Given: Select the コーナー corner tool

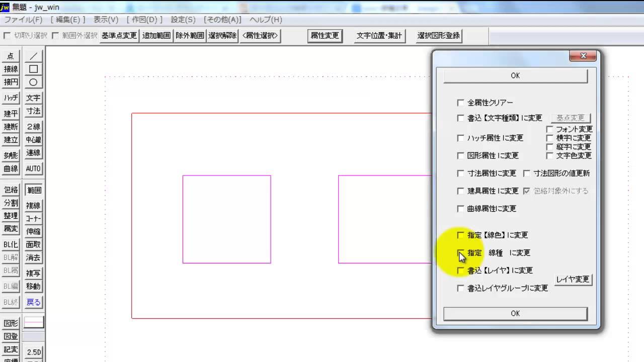Looking at the screenshot, I should 33,219.
